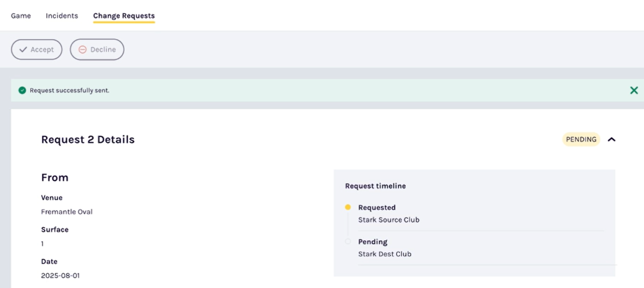Open the Incidents tab
Image resolution: width=644 pixels, height=288 pixels.
click(62, 16)
